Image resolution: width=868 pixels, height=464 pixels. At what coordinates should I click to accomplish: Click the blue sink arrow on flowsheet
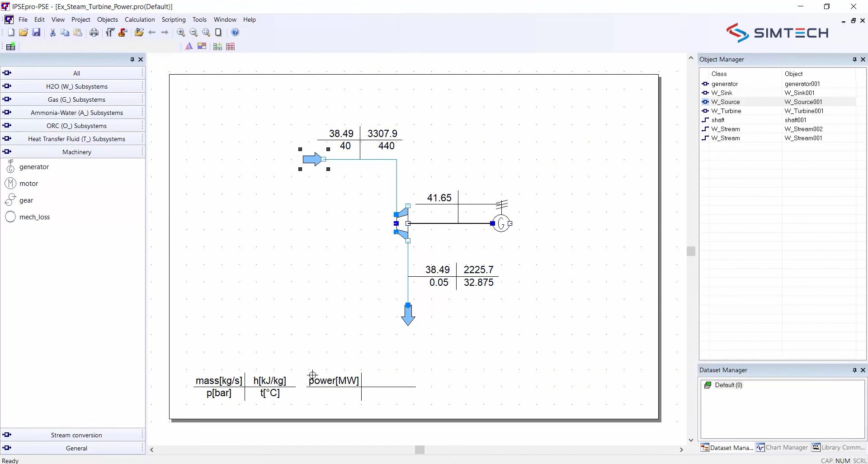click(x=408, y=315)
